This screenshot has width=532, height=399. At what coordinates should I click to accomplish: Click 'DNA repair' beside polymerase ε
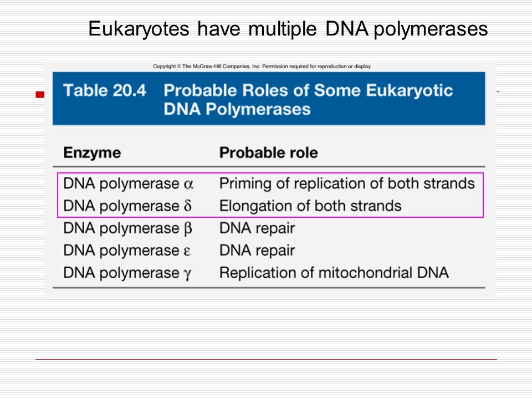[x=257, y=250]
